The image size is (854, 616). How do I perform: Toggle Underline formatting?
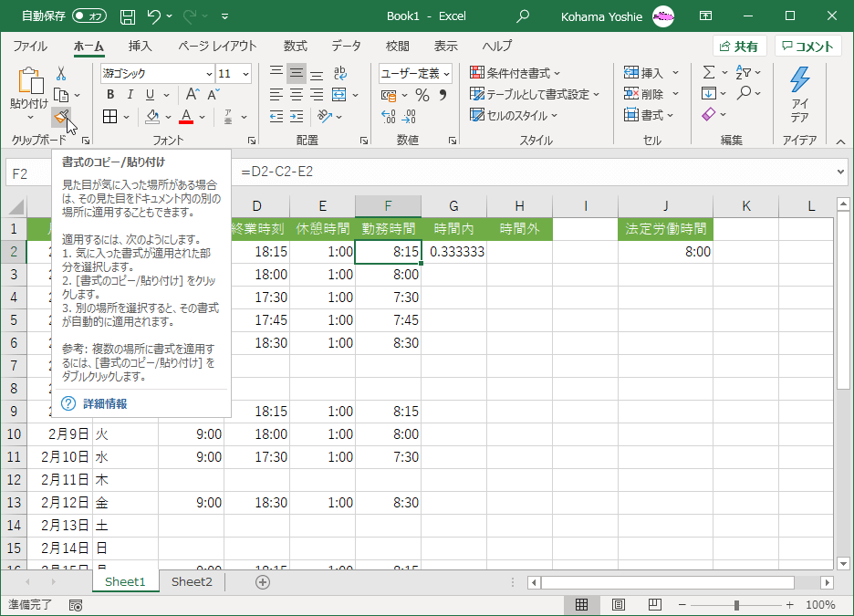tap(149, 95)
